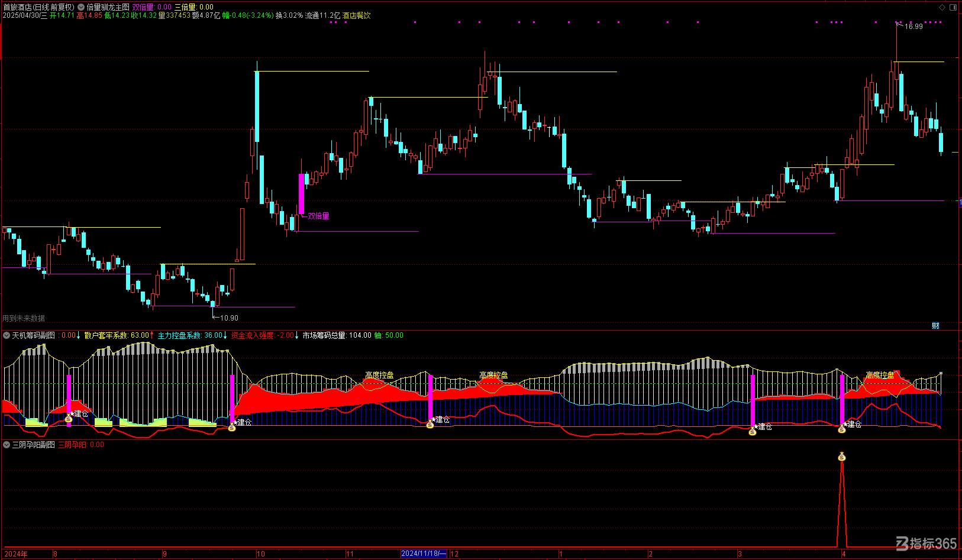This screenshot has height=560, width=962.
Task: Click the 主力控盘系数 indicator label
Action: tap(179, 335)
